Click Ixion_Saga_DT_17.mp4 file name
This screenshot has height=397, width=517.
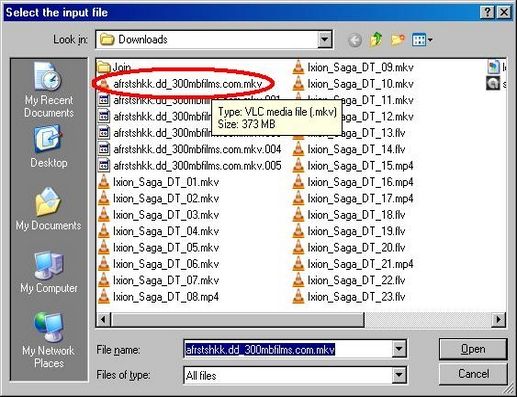360,198
